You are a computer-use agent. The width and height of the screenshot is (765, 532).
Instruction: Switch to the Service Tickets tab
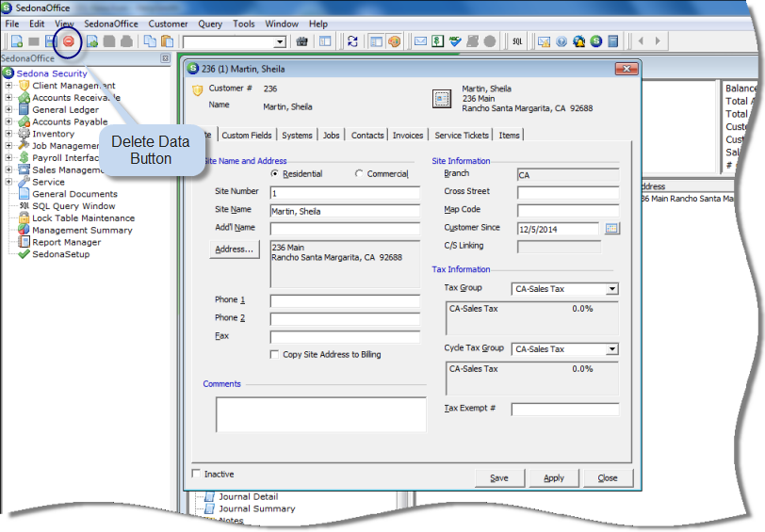point(461,135)
